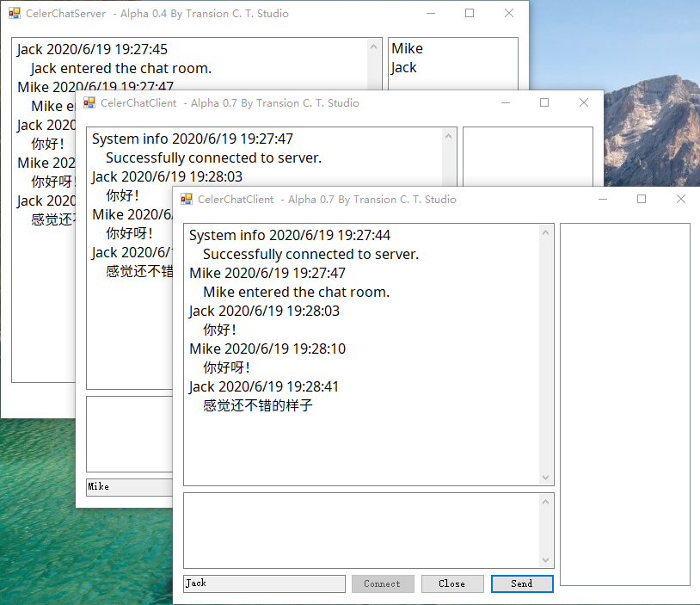The image size is (700, 605).
Task: Maximize the CelerChatServer window
Action: [x=470, y=14]
